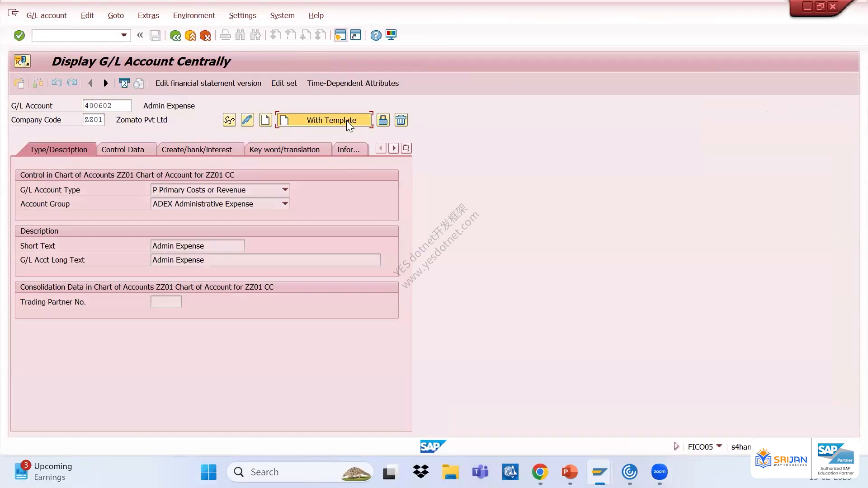Click the Company Code field ZZ01
Screen dimensions: 868x488
point(94,120)
